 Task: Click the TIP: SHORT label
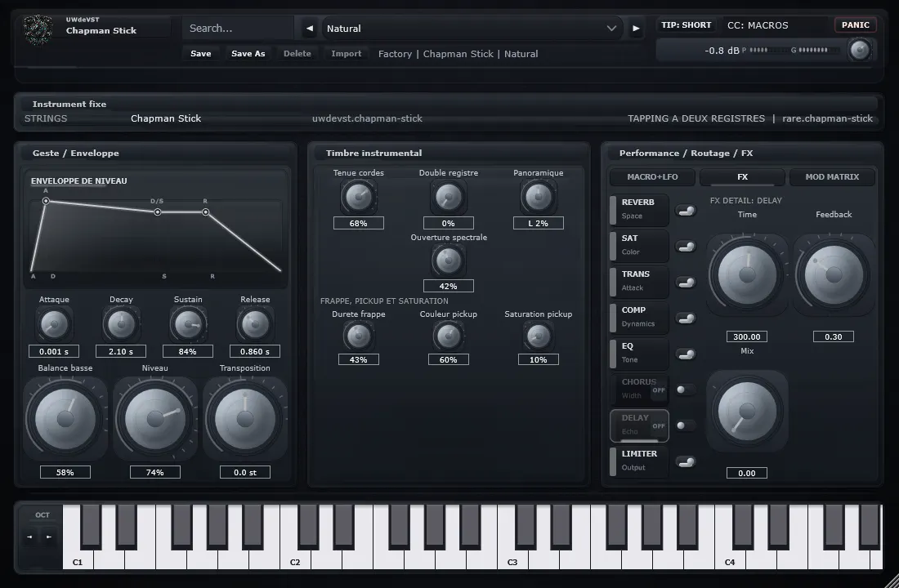pos(687,24)
